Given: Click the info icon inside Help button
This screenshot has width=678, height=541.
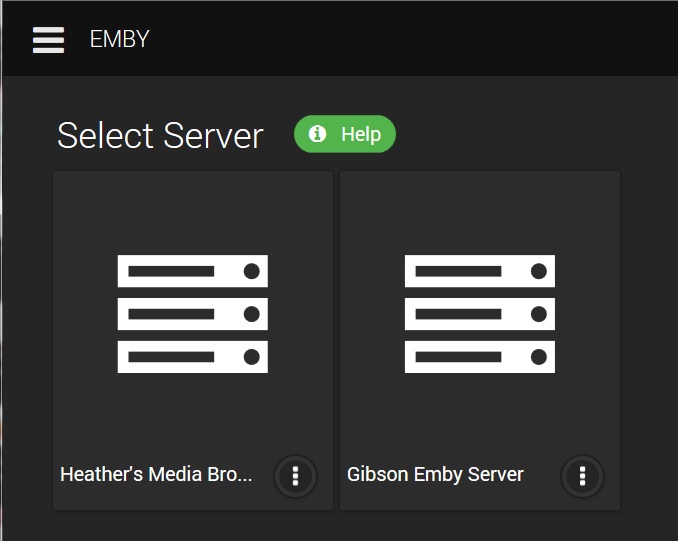Looking at the screenshot, I should [317, 134].
